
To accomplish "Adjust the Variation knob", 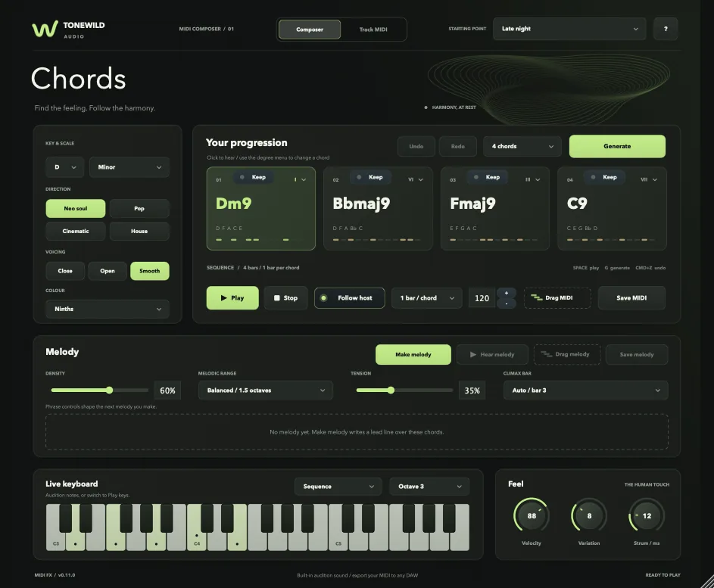I will pos(589,515).
